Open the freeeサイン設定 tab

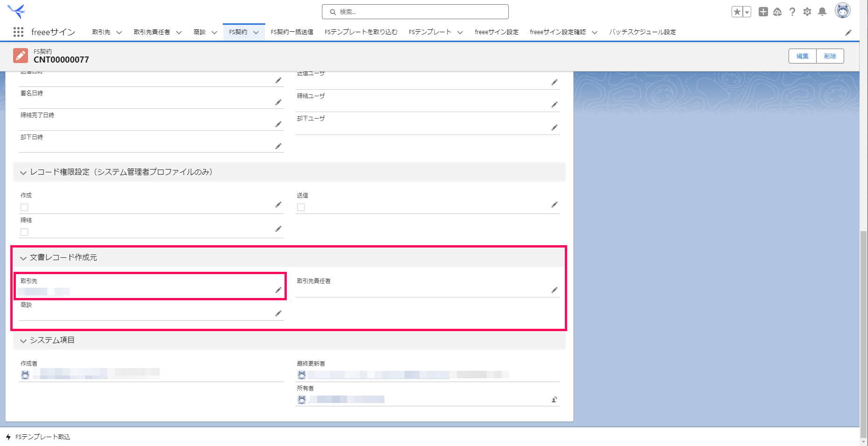coord(497,32)
